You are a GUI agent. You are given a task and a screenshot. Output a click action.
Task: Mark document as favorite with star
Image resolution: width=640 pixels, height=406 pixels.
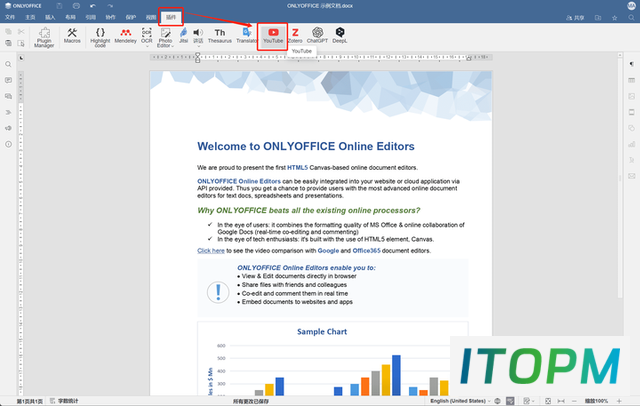pos(614,18)
